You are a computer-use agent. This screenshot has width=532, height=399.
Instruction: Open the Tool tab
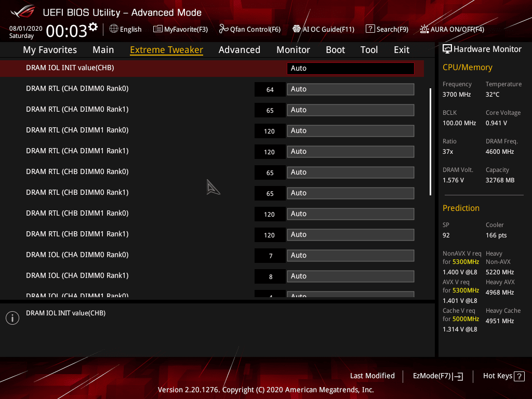(369, 50)
